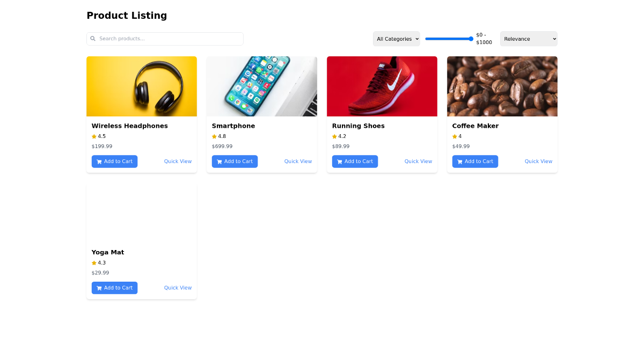Open Quick View for Running Shoes
This screenshot has height=338, width=644.
(x=418, y=161)
